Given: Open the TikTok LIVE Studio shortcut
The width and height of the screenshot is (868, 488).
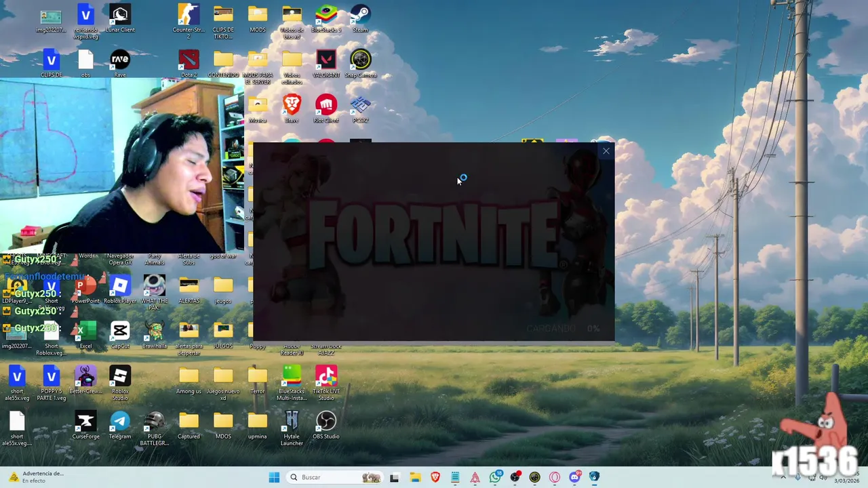Looking at the screenshot, I should pos(326,383).
